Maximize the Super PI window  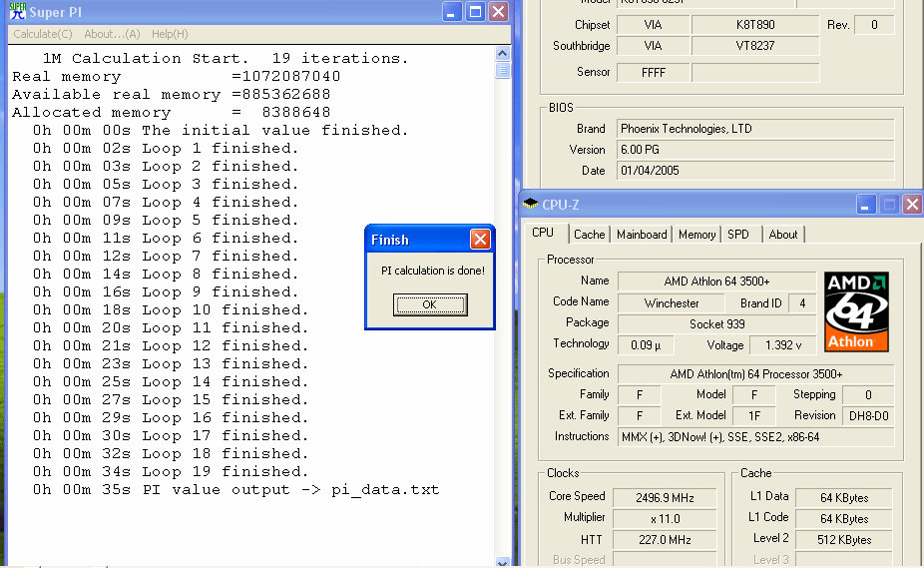tap(475, 11)
